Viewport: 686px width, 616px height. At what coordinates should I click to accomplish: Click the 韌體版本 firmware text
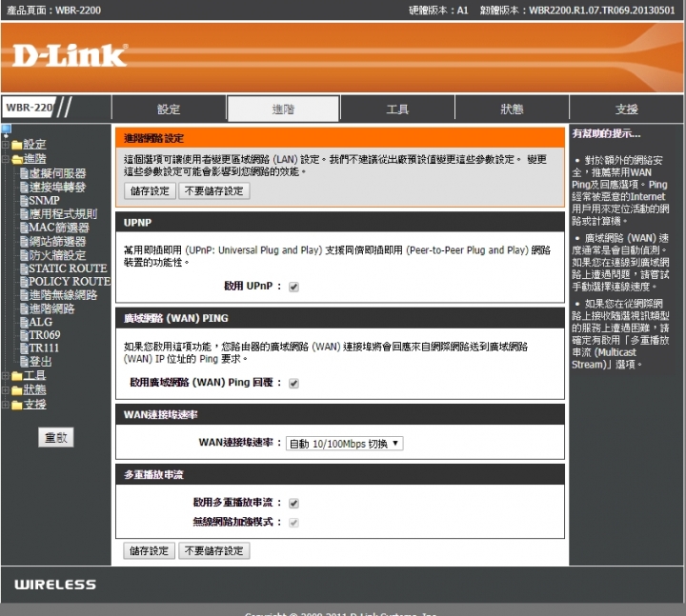pos(577,10)
